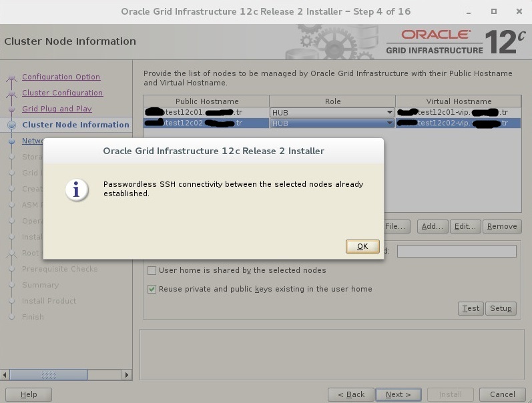This screenshot has height=403, width=532.
Task: Cancel the installer
Action: pos(503,394)
